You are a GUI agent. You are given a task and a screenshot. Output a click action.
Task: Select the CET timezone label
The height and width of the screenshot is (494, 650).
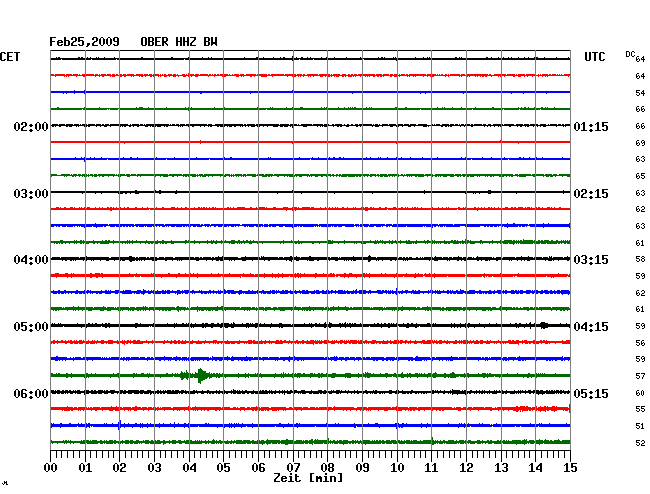[x=10, y=57]
